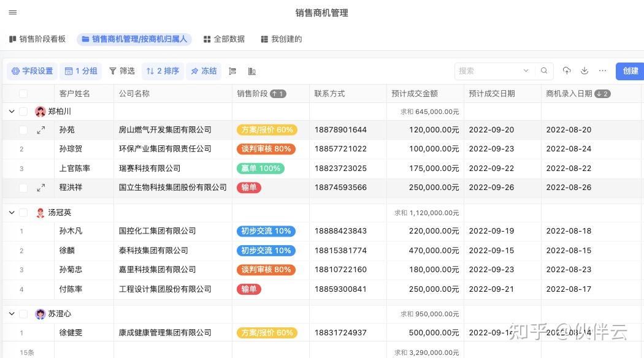The width and height of the screenshot is (644, 358).
Task: Click the total sum 求和 3,290,000.00元
Action: [x=427, y=352]
